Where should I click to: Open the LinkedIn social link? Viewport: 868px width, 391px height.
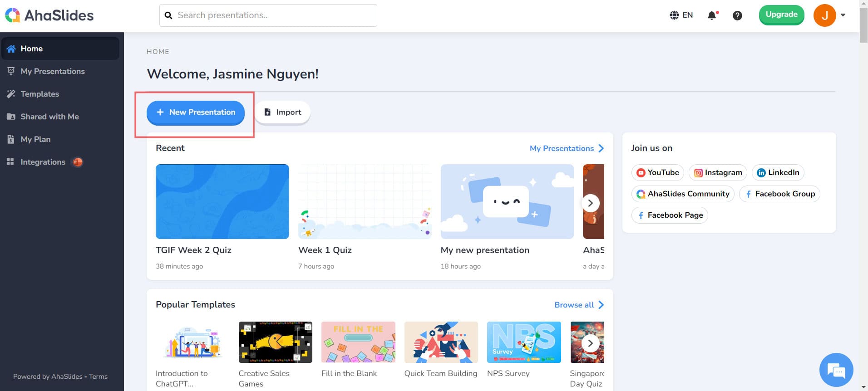coord(778,172)
